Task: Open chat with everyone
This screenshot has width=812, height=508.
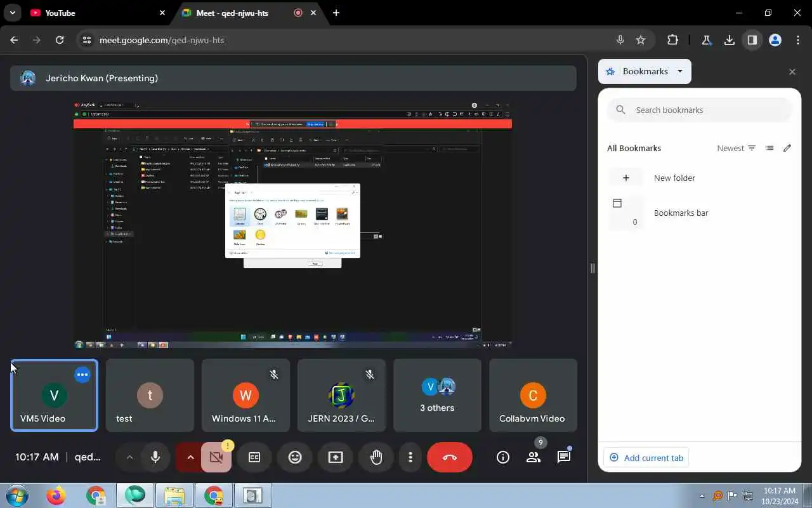Action: click(564, 457)
